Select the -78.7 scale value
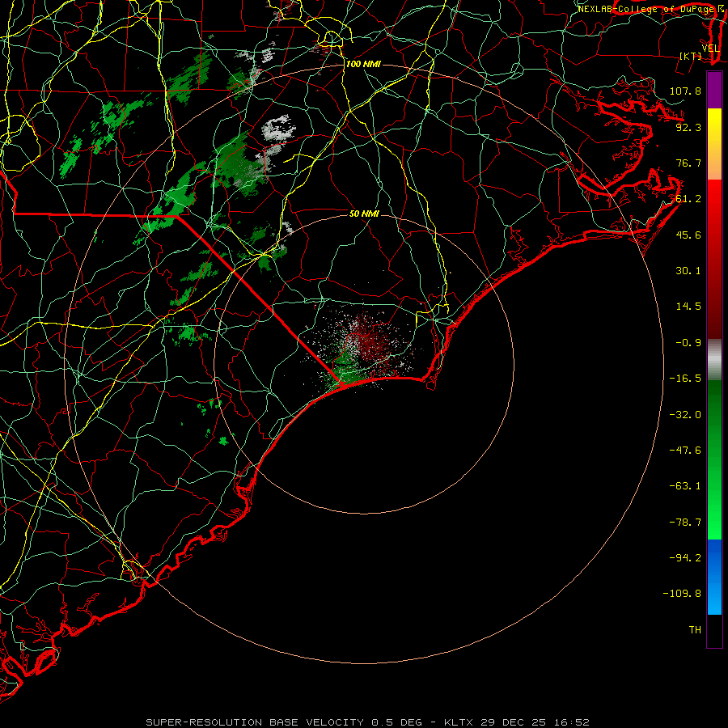 point(685,523)
